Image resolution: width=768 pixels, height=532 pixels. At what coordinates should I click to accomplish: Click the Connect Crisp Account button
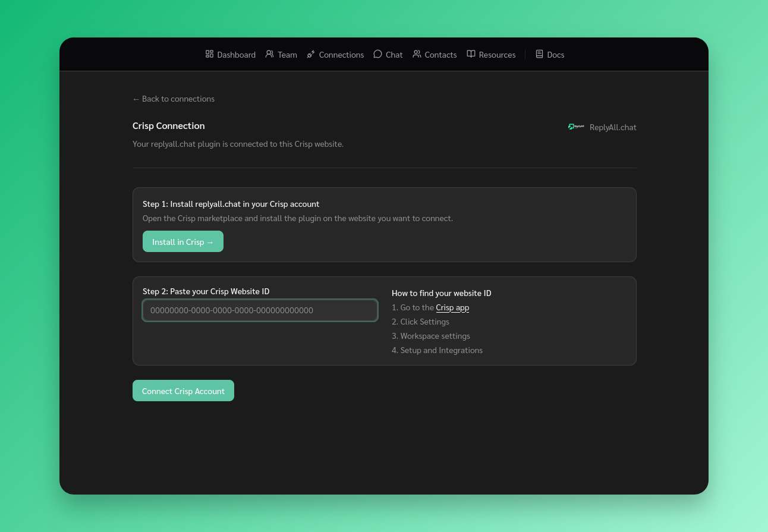[183, 391]
